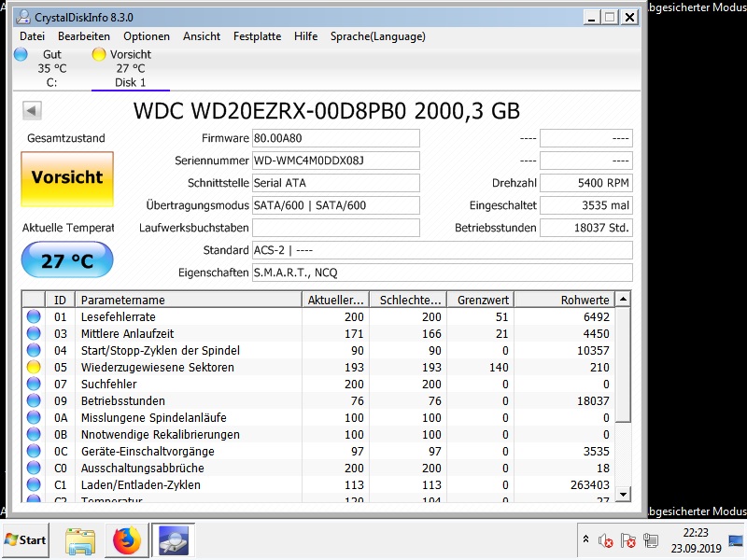Viewport: 747px width, 560px height.
Task: Click blue status icon for Suchfehler row
Action: [34, 385]
